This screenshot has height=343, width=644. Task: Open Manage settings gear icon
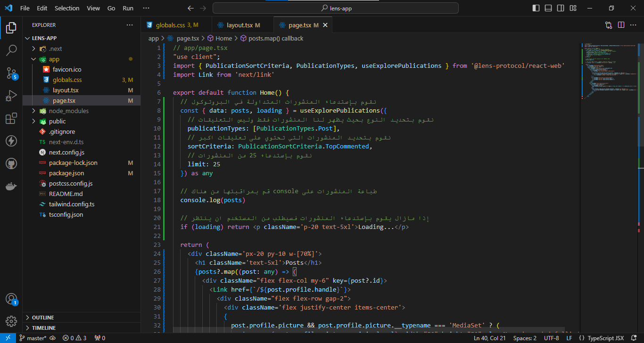[11, 321]
